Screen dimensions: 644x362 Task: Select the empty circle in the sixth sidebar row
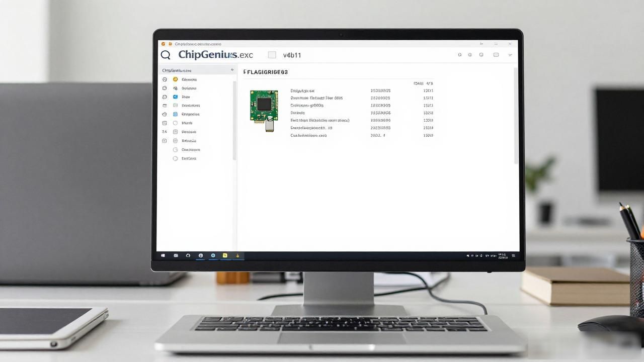click(x=176, y=123)
